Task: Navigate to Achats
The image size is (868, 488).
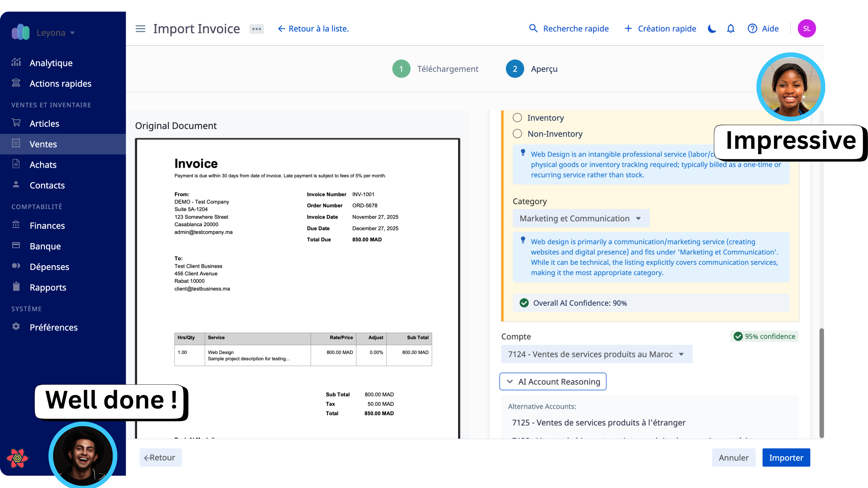Action: [x=43, y=164]
